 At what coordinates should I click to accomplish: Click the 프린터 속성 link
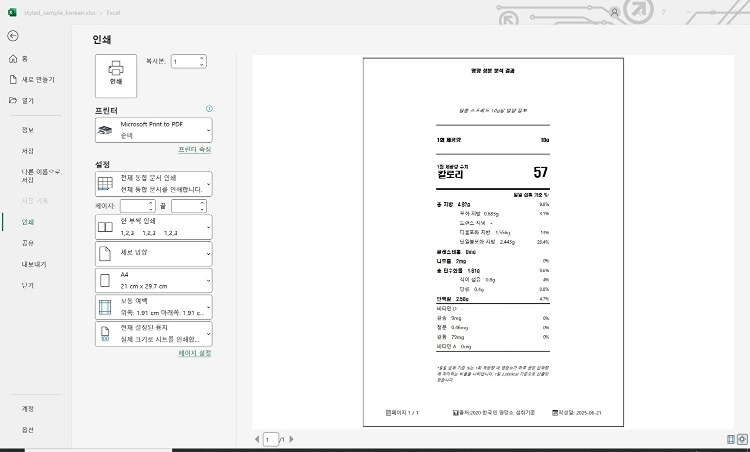point(194,148)
